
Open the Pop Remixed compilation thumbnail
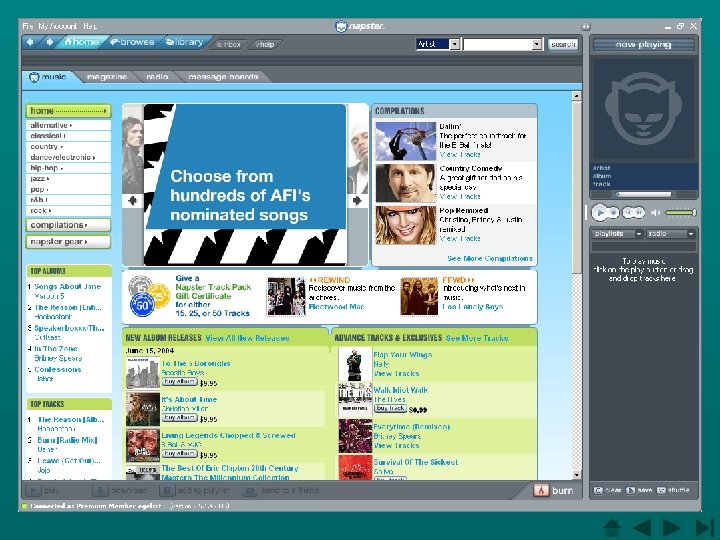(x=405, y=225)
